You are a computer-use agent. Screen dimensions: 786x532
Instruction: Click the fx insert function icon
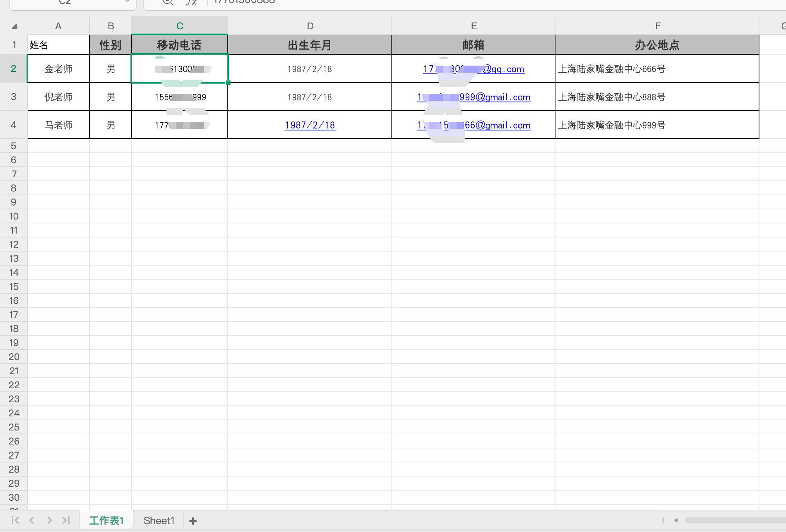[x=191, y=2]
